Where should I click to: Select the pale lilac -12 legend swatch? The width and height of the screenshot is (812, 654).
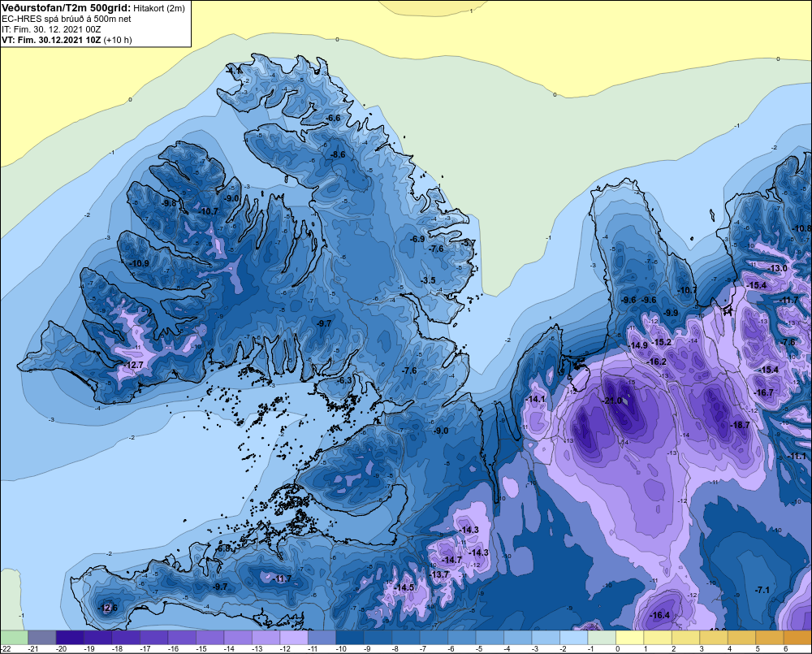click(x=294, y=637)
